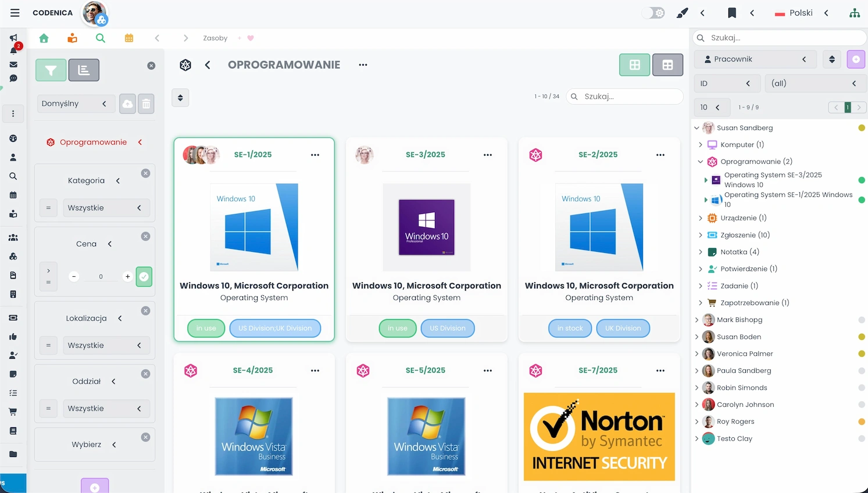Increase Cena value with plus button
868x493 pixels.
click(127, 277)
